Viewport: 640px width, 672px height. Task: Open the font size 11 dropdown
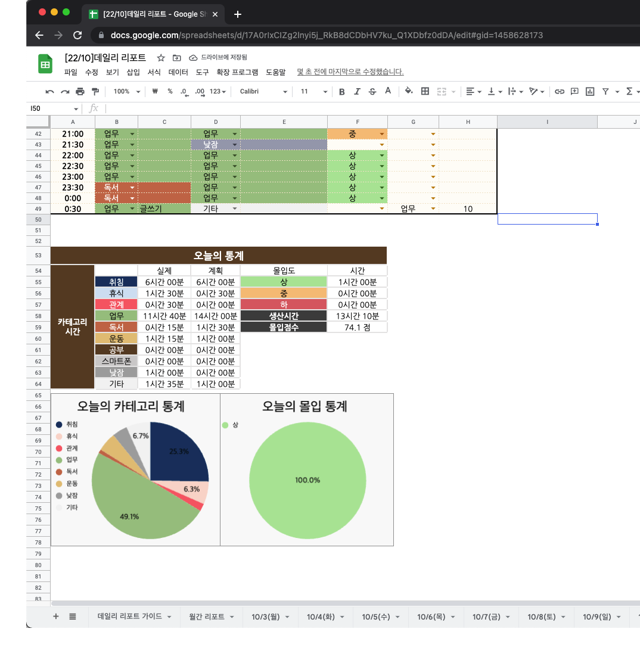[314, 91]
